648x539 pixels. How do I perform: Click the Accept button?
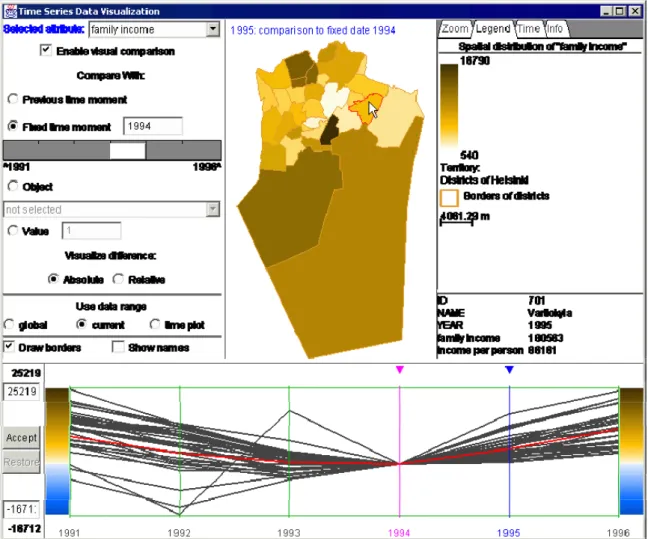[x=21, y=437]
